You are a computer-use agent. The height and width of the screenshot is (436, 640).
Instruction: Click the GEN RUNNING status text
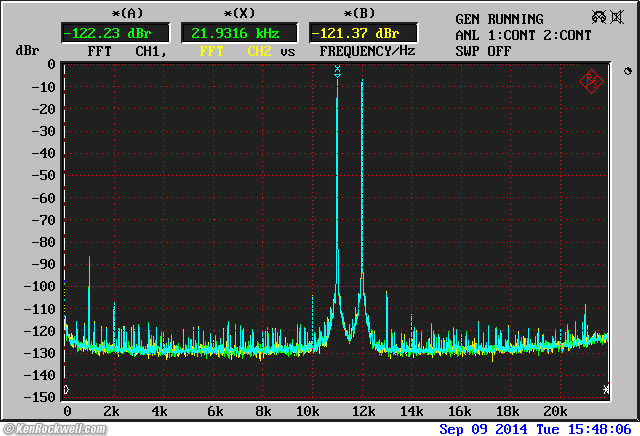coord(499,19)
